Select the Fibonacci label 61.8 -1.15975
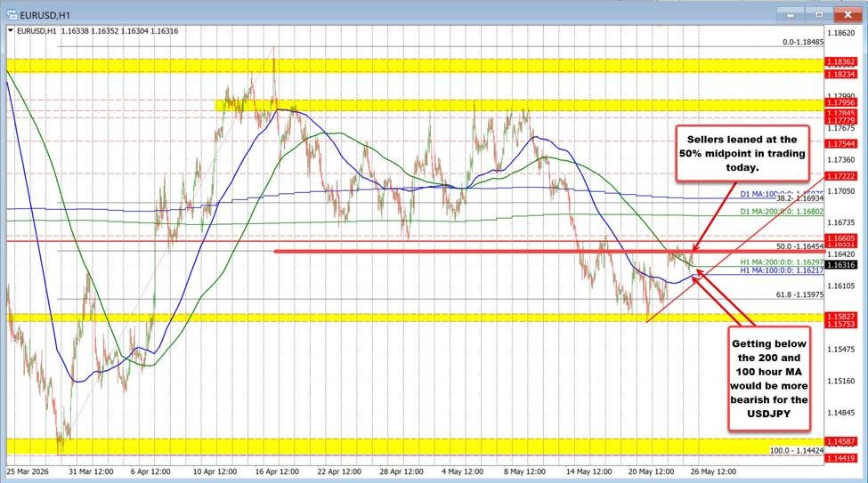The width and height of the screenshot is (868, 483). (x=800, y=295)
